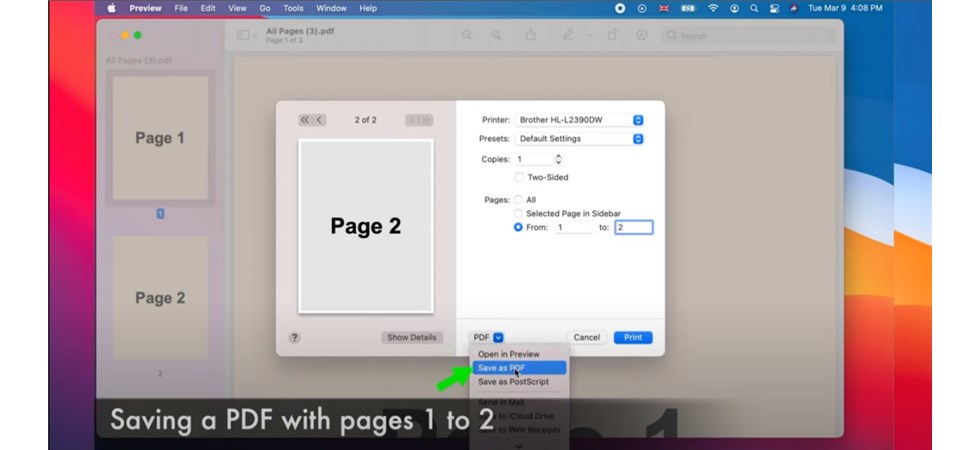Expand the Presets Default Settings dropdown
The height and width of the screenshot is (450, 980).
[x=579, y=139]
